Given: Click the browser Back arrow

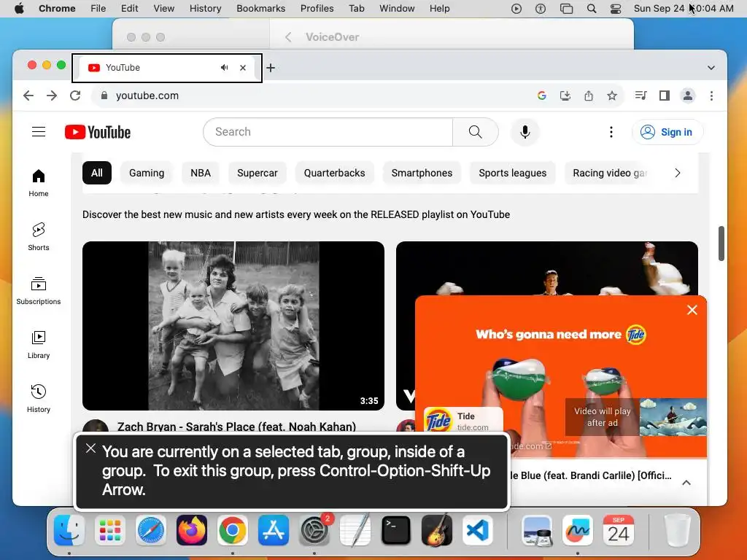Looking at the screenshot, I should [28, 96].
